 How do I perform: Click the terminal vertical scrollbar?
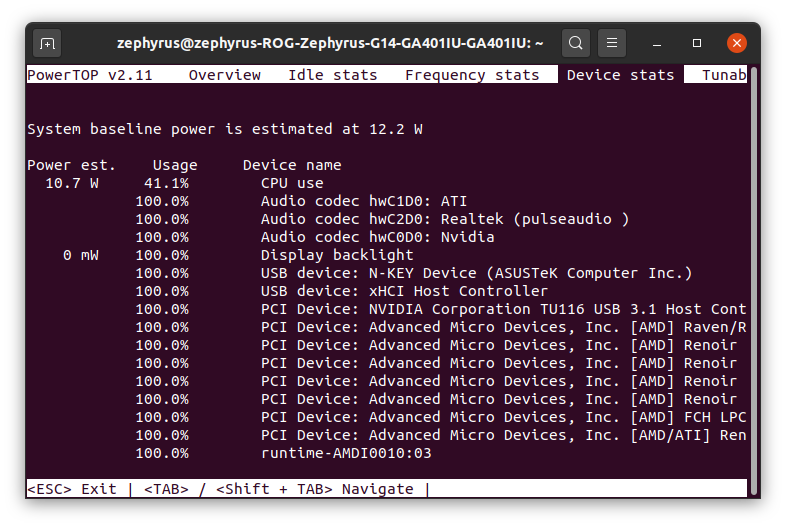coord(753,281)
